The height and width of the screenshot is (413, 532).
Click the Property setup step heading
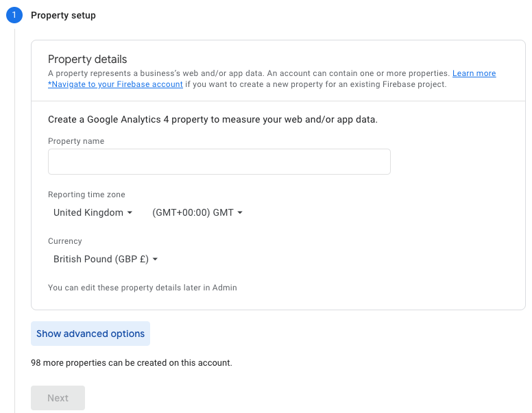tap(63, 15)
